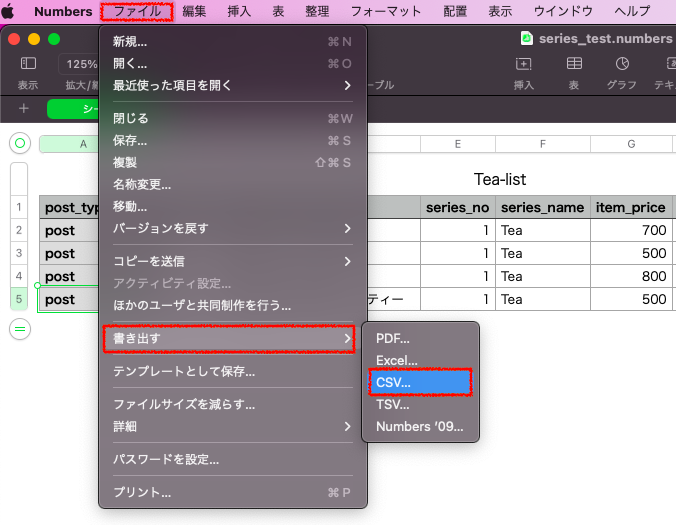Image resolution: width=676 pixels, height=525 pixels.
Task: Open the Numbers application menu
Action: click(x=63, y=11)
